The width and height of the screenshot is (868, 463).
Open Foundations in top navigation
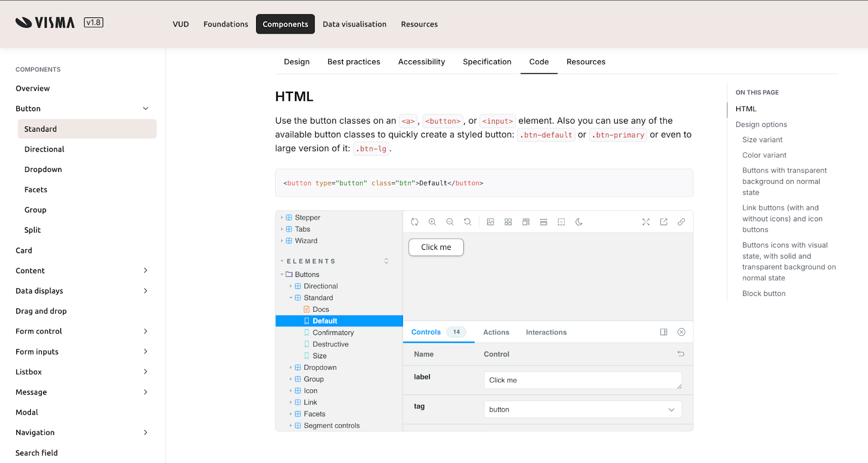226,24
